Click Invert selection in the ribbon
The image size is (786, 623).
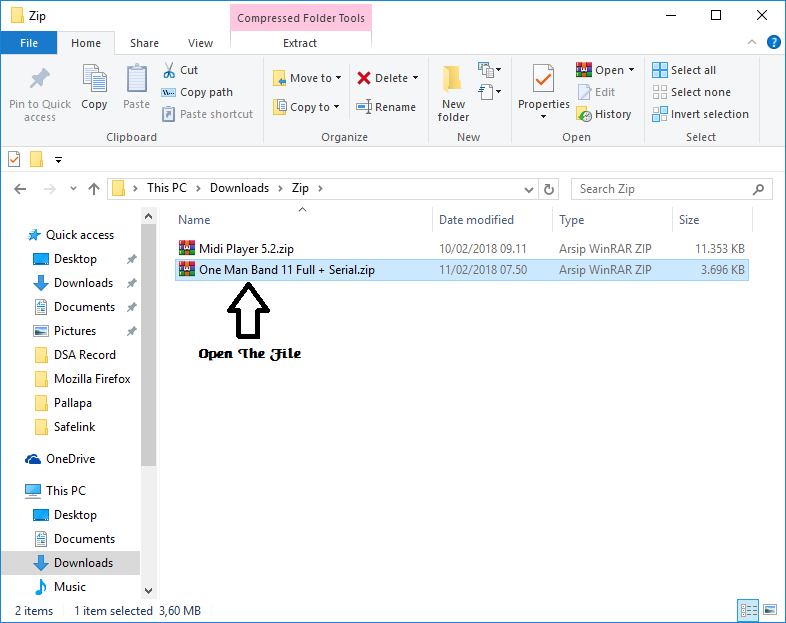[700, 114]
